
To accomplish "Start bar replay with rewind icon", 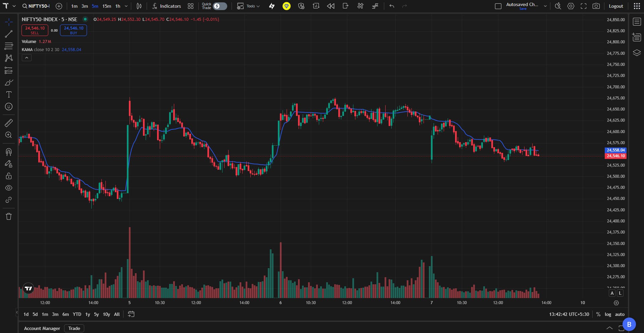I will coord(331,6).
